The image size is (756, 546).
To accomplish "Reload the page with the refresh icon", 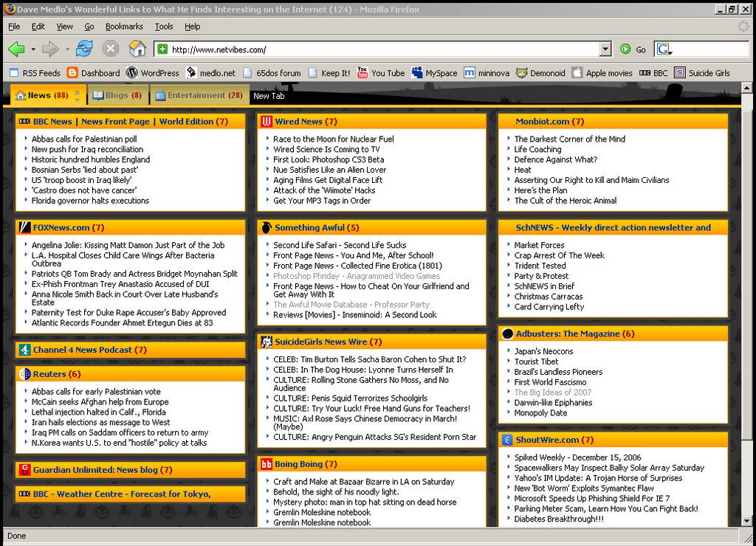I will 84,48.
